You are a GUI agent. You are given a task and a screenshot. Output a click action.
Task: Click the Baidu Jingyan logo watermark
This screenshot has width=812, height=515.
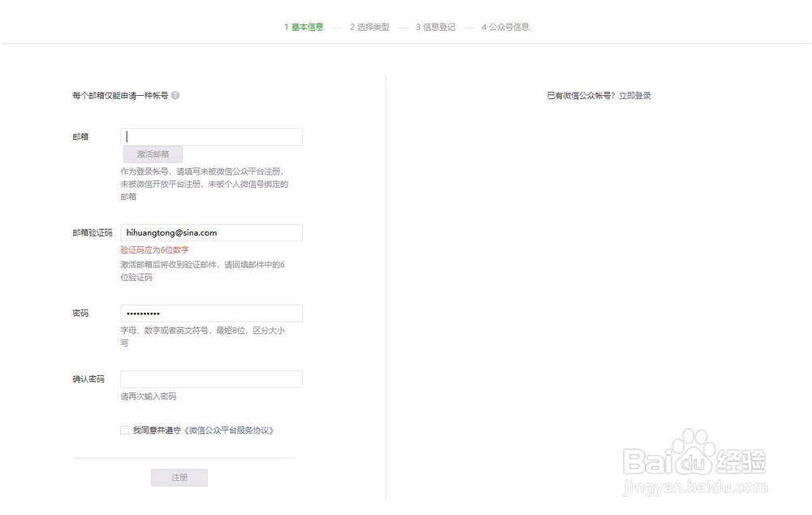click(x=694, y=459)
